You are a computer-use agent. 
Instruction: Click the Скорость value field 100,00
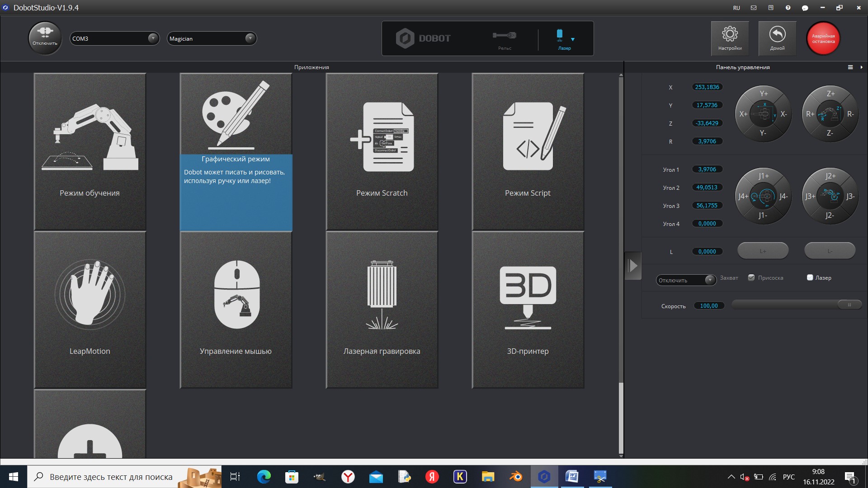[709, 306]
